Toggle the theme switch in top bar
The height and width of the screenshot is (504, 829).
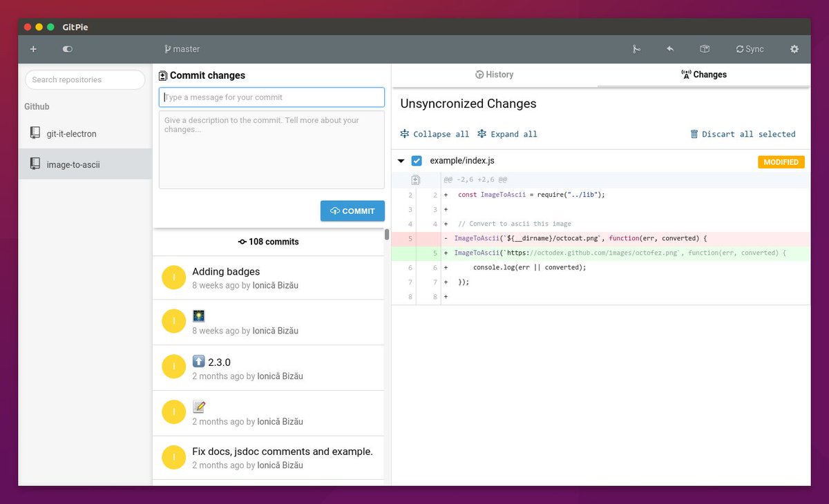(x=67, y=49)
